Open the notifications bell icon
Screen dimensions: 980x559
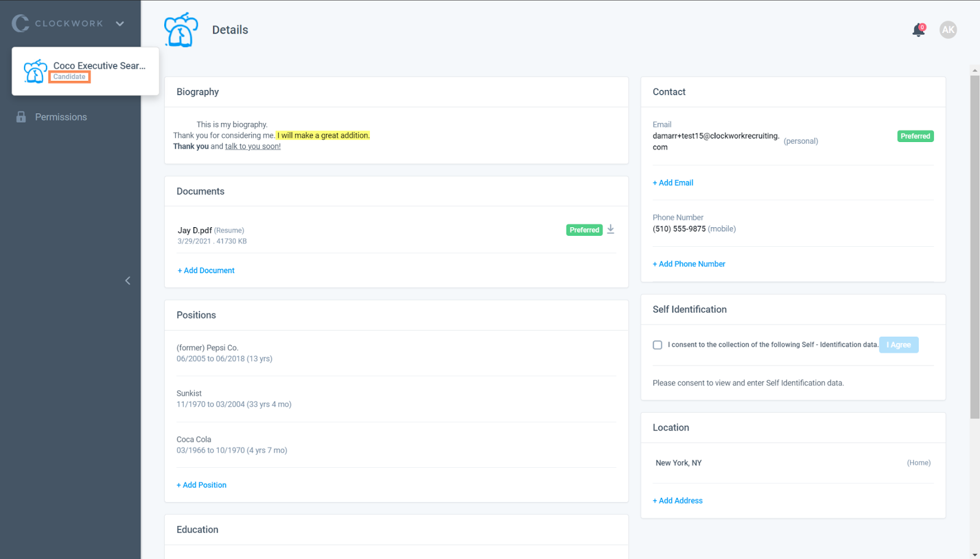pyautogui.click(x=918, y=30)
